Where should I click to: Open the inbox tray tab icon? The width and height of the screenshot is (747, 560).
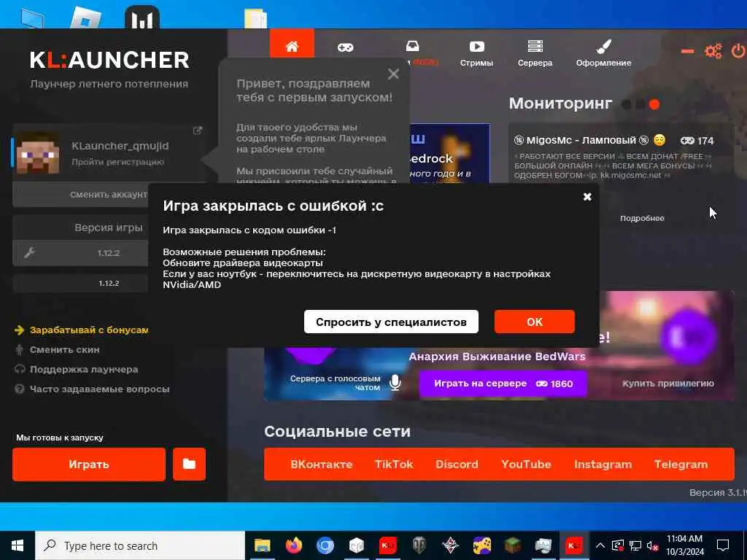click(x=413, y=46)
